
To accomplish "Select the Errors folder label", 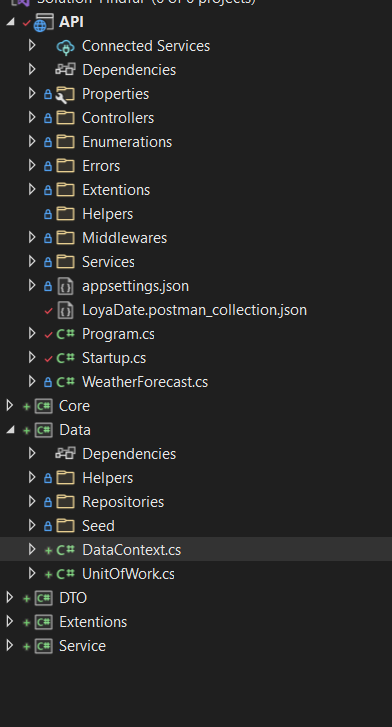I will [101, 166].
